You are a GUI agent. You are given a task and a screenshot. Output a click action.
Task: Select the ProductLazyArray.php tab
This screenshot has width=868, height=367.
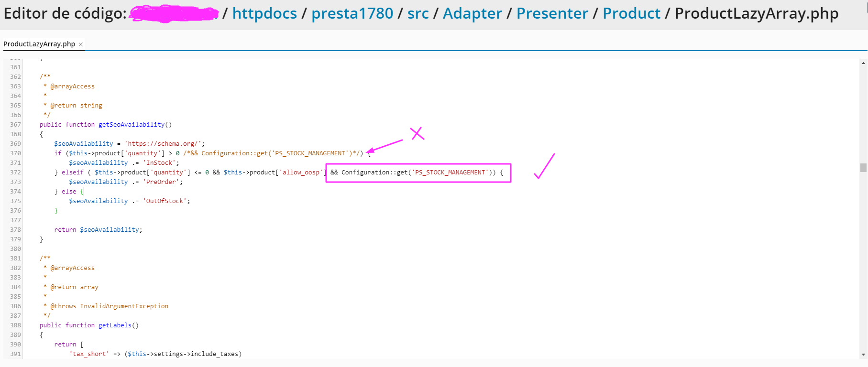[x=39, y=44]
